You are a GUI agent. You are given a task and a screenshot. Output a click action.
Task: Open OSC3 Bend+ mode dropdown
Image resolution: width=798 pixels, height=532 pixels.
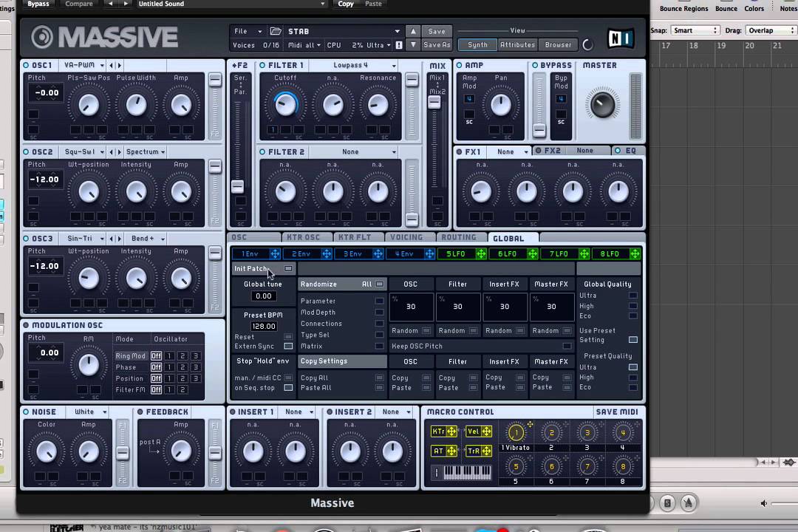[x=148, y=239]
